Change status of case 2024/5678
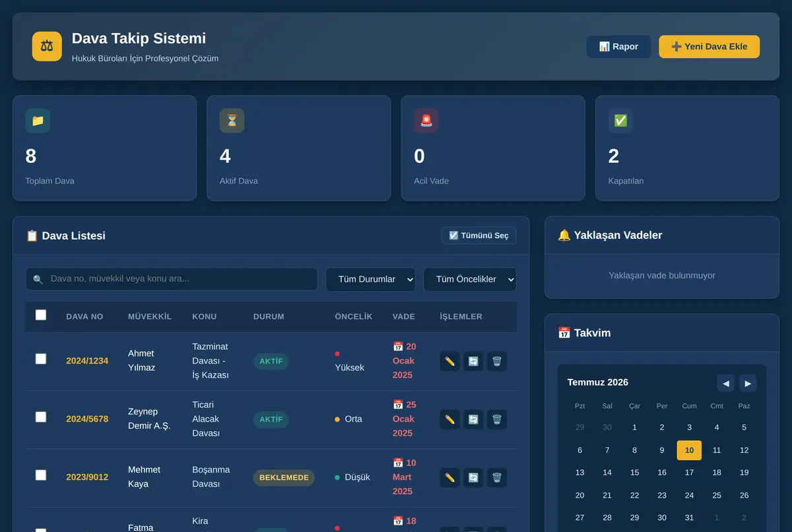Screen dimensions: 792x532 click(x=473, y=419)
